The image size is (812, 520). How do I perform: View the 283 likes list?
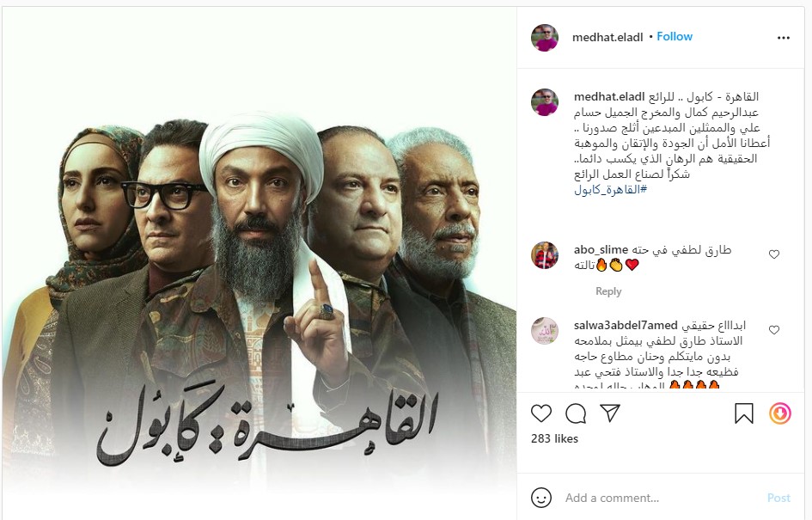click(x=554, y=438)
